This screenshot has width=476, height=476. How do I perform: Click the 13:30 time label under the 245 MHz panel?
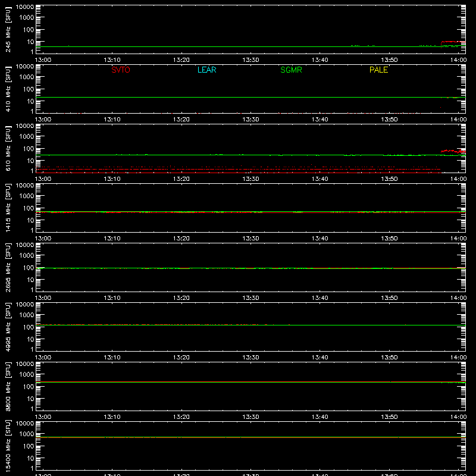[x=250, y=60]
